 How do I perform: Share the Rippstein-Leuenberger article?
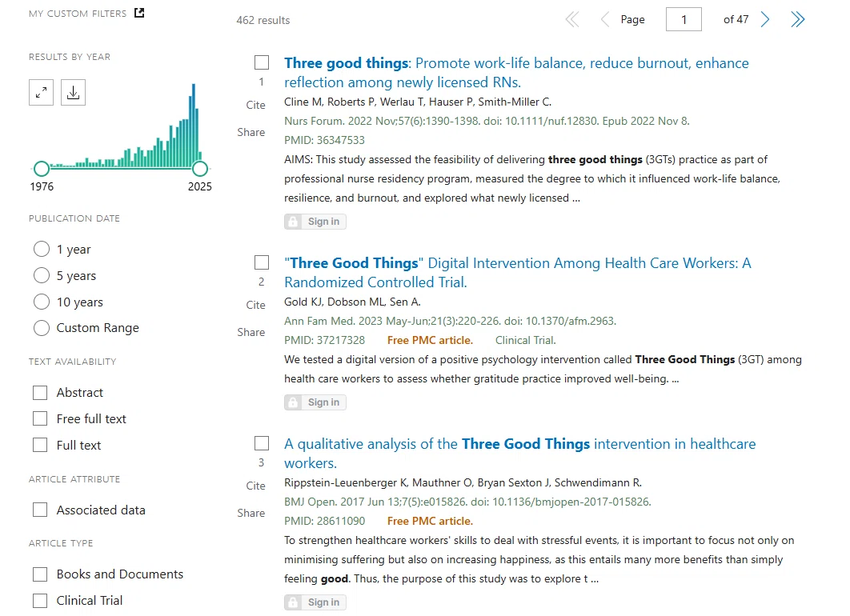[x=251, y=513]
